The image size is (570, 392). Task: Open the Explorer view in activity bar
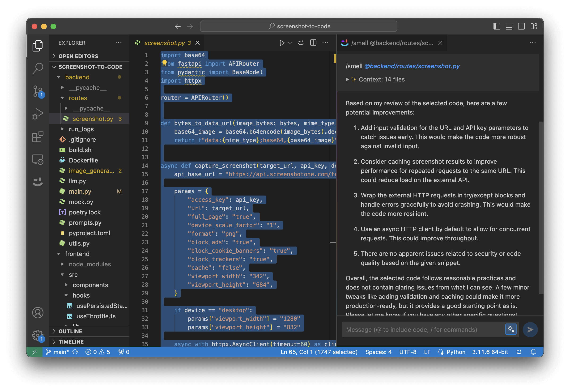(38, 46)
